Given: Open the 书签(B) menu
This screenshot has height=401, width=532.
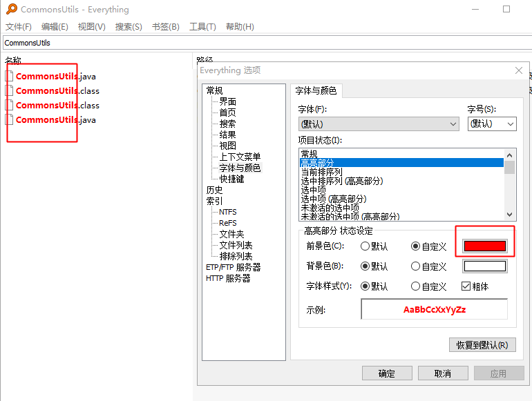Looking at the screenshot, I should [166, 27].
